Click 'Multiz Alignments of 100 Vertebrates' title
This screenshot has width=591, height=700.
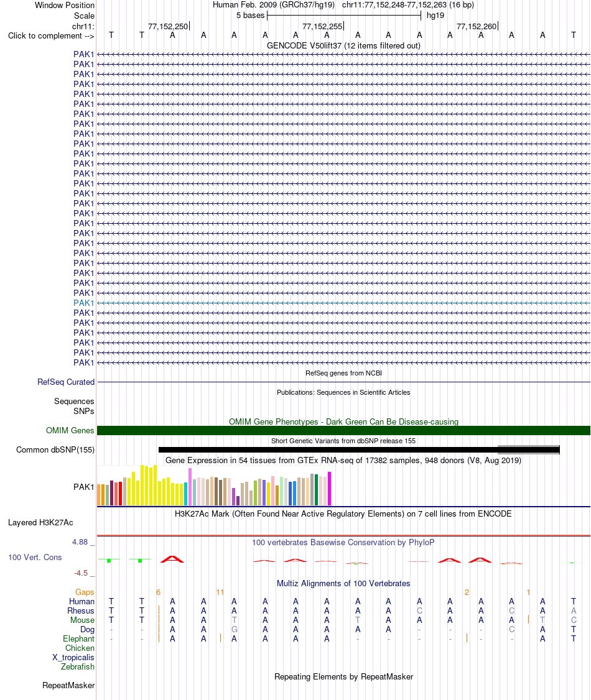pos(343,584)
